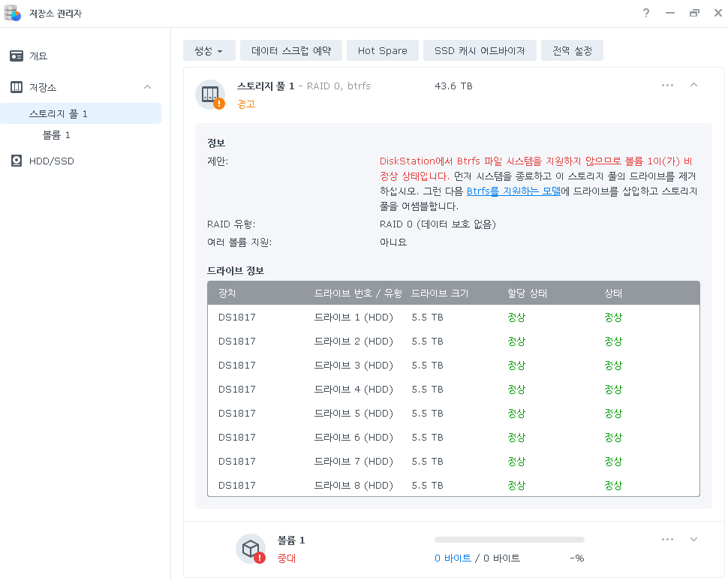Collapse the 스토리지 풀 1 panel
728x581 pixels.
[693, 85]
